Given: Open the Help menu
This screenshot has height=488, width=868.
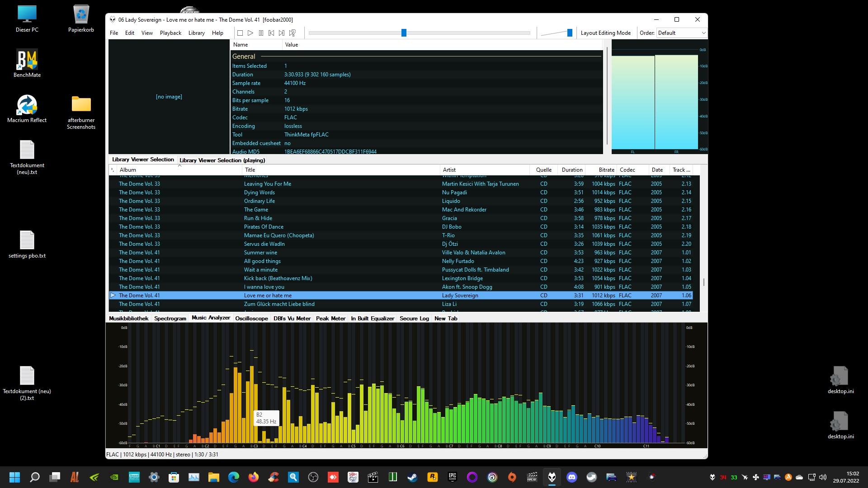Looking at the screenshot, I should [x=217, y=33].
